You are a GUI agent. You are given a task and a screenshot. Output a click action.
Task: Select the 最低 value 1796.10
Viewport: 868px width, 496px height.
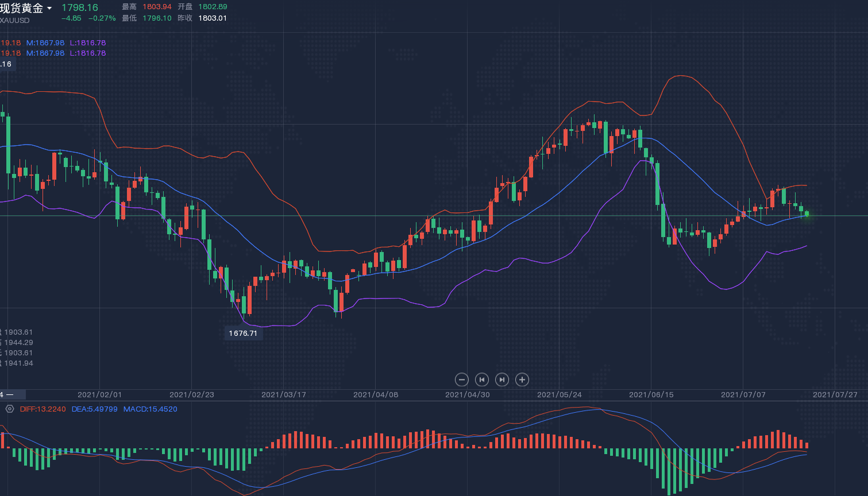pos(157,18)
